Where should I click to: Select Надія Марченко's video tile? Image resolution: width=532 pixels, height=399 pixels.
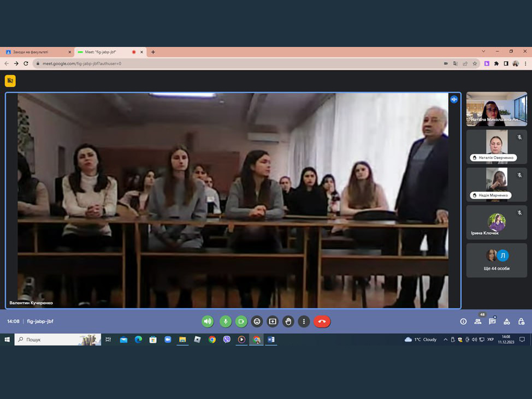496,184
